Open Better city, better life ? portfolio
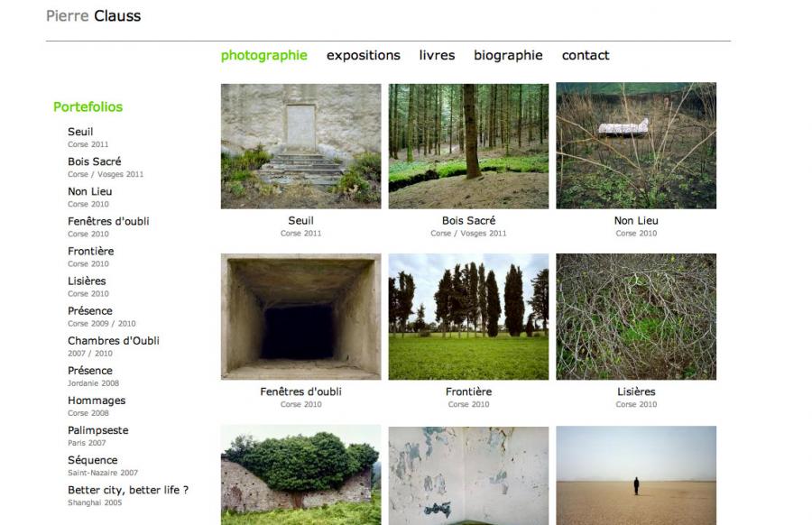The width and height of the screenshot is (812, 525). (x=128, y=490)
